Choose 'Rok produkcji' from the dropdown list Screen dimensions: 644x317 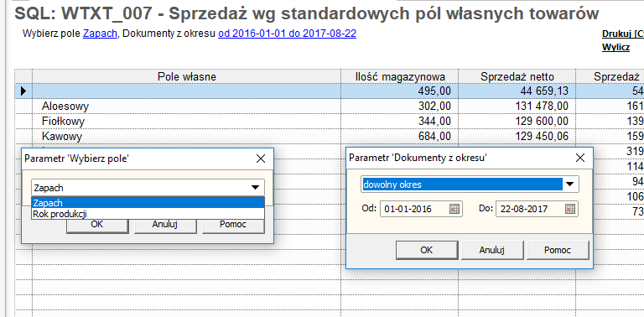click(x=148, y=214)
